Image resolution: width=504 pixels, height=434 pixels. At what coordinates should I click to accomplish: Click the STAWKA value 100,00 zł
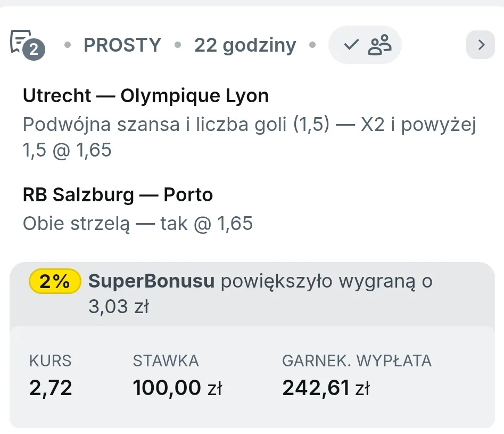177,388
